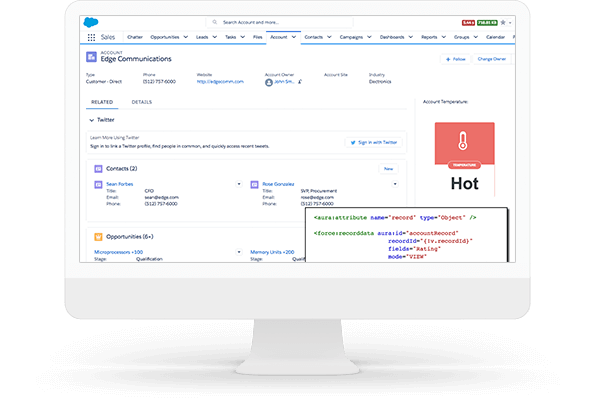The image size is (600, 400).
Task: Open the App Launcher grid icon
Action: [x=91, y=37]
